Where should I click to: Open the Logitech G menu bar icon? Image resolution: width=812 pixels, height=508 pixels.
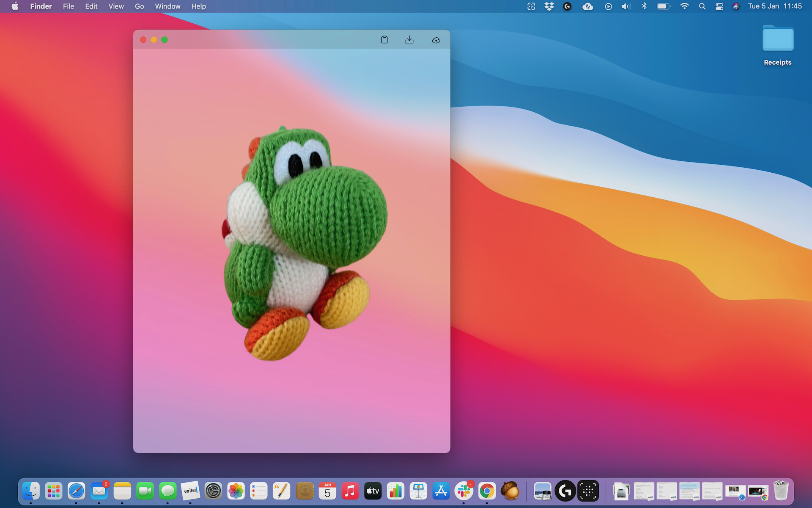pos(567,6)
